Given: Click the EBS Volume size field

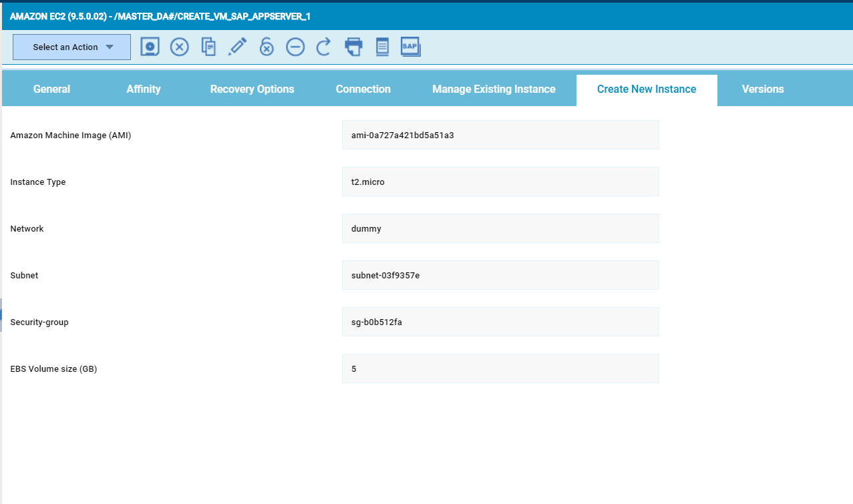Looking at the screenshot, I should point(500,368).
